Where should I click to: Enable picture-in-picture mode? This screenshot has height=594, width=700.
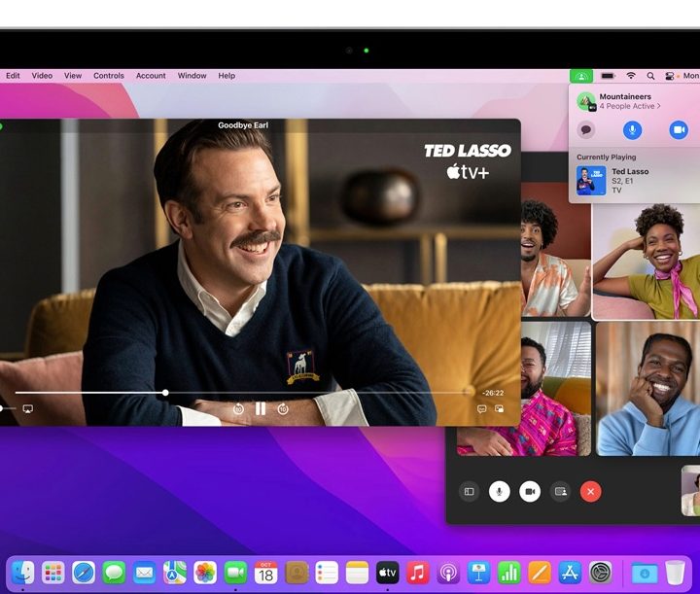point(500,408)
